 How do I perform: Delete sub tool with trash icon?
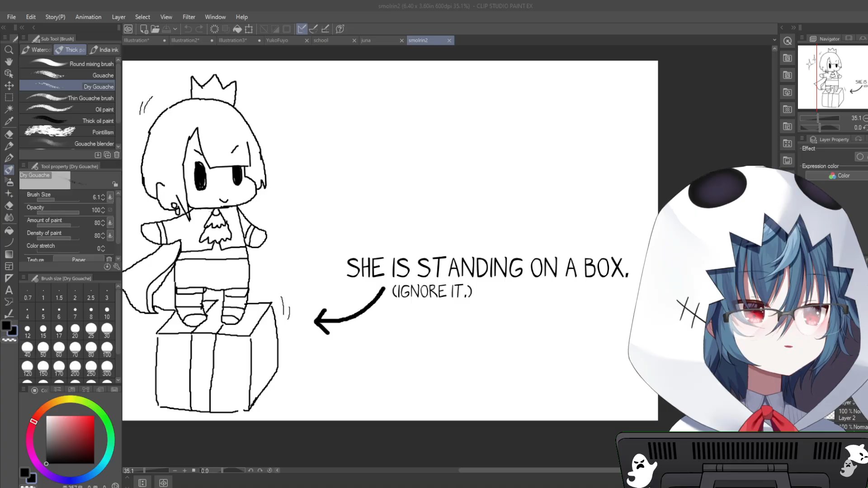point(117,155)
